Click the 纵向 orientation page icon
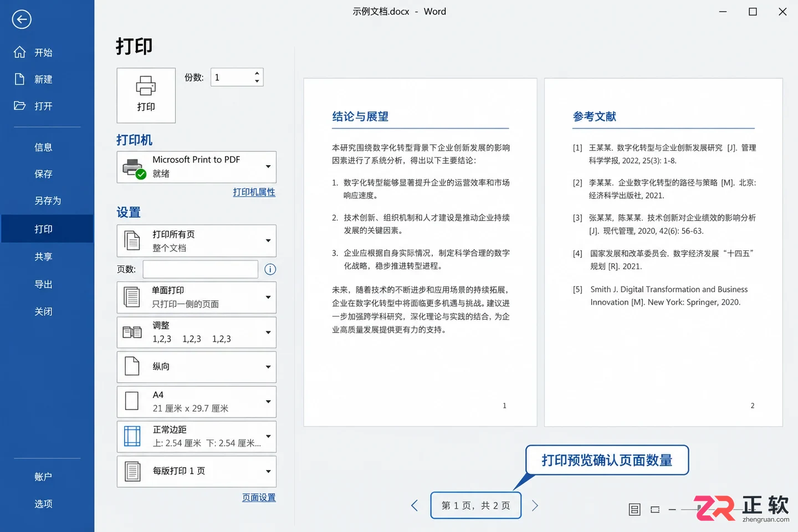 pos(132,366)
